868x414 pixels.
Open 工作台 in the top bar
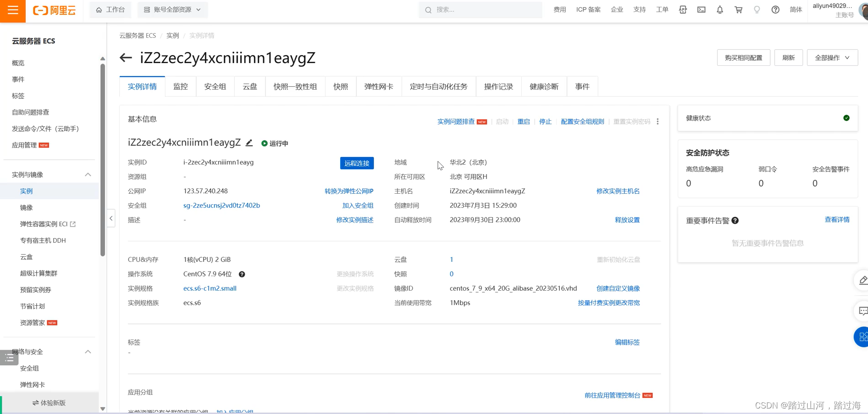[110, 10]
